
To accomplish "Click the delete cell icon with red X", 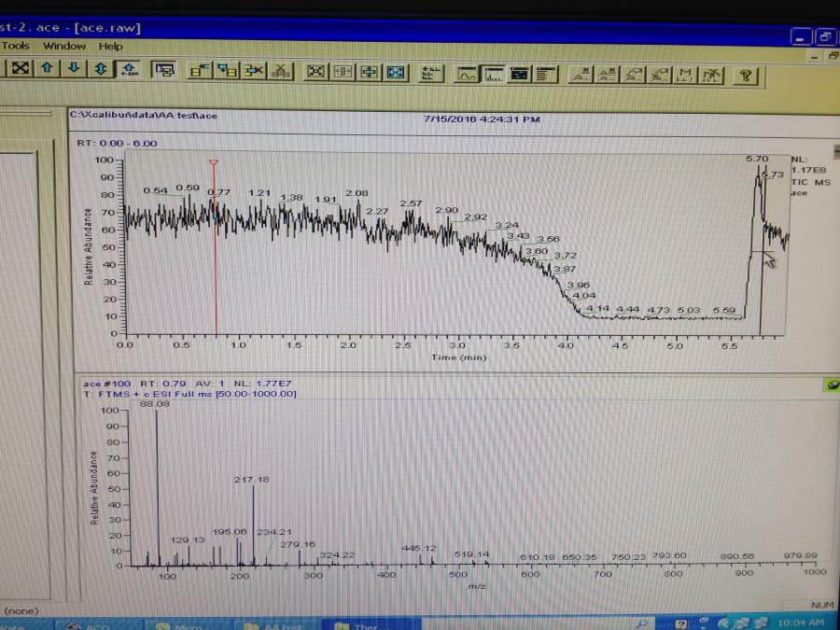I will (x=254, y=71).
